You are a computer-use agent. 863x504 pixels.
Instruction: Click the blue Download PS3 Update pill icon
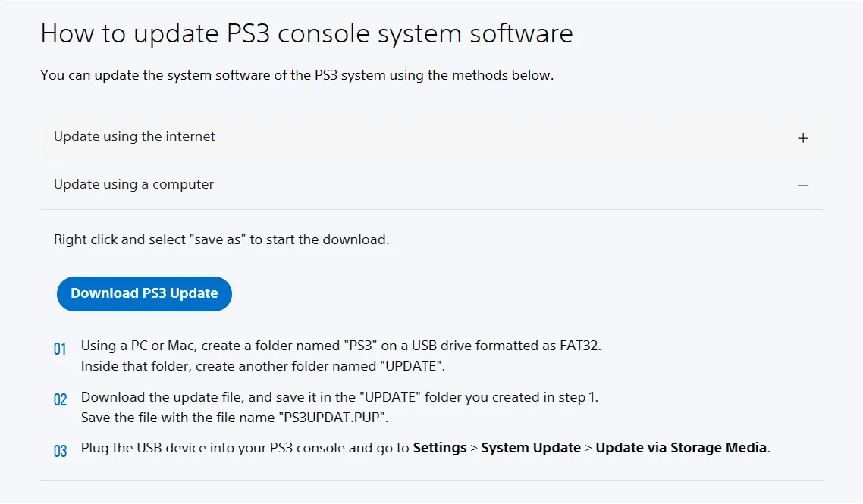143,293
